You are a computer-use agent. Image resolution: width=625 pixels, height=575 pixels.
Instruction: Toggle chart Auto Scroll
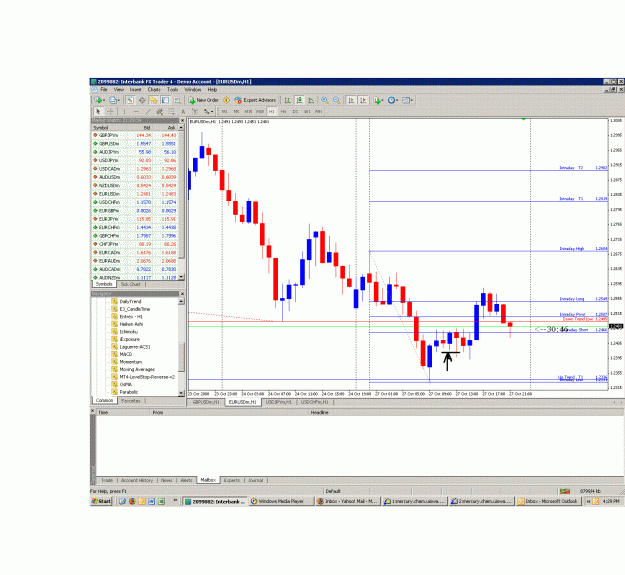point(351,100)
